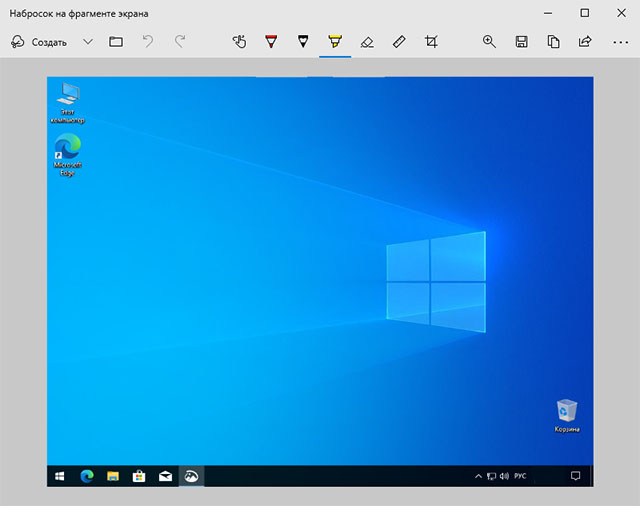Click the volume speaker tray icon
640x506 pixels.
click(x=504, y=476)
